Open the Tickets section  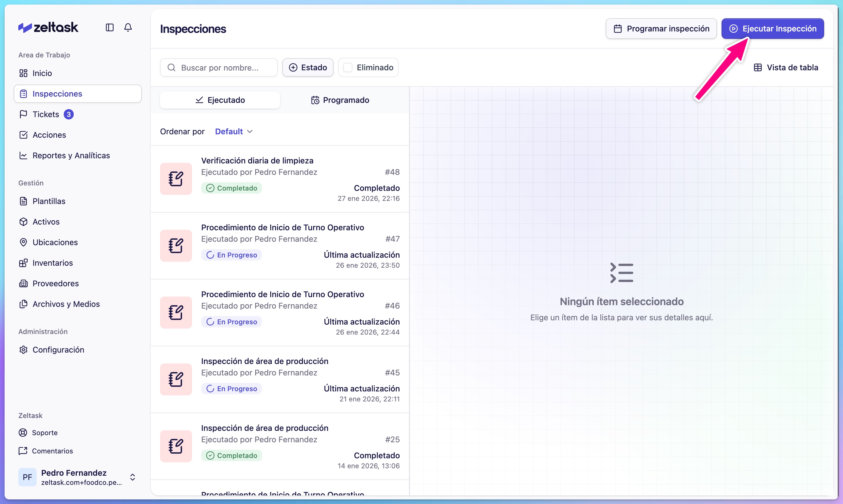(46, 114)
